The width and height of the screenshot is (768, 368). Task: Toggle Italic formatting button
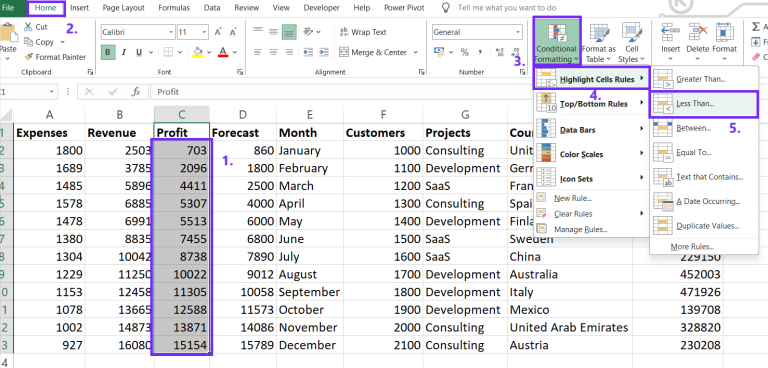pos(123,52)
